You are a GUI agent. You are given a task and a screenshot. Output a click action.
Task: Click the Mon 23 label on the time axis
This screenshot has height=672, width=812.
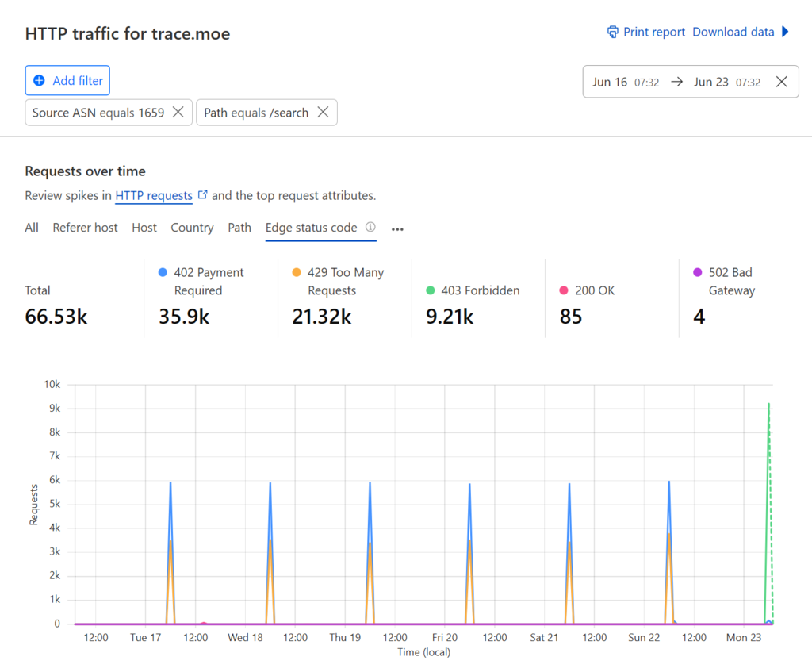pos(744,637)
